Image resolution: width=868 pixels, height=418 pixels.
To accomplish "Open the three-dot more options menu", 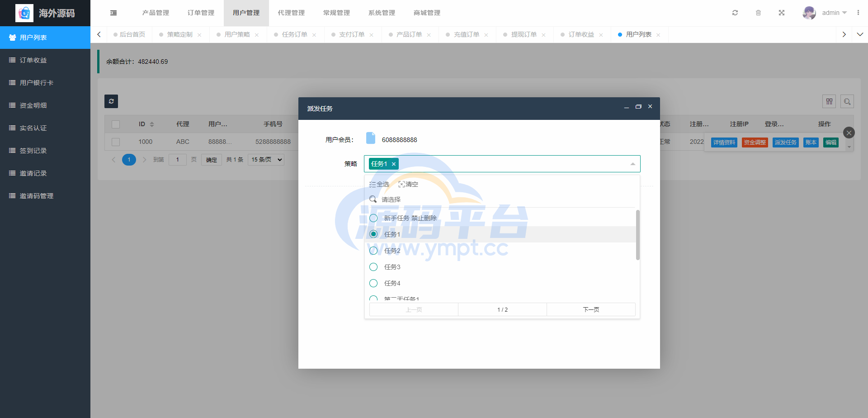I will pos(858,13).
